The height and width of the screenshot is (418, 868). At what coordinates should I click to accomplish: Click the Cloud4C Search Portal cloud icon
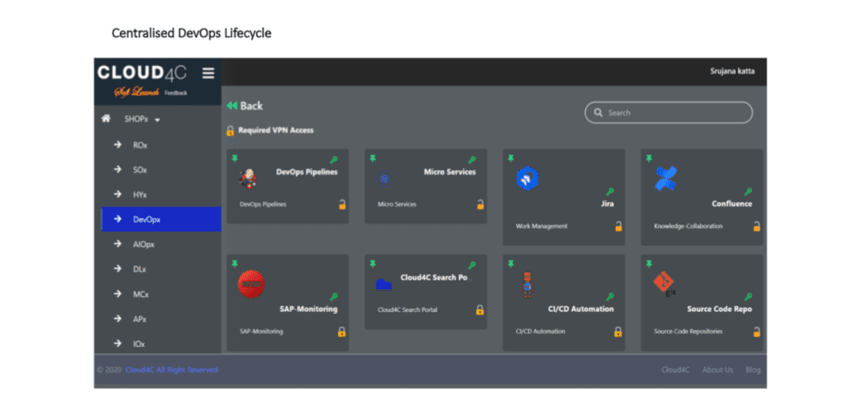point(384,284)
